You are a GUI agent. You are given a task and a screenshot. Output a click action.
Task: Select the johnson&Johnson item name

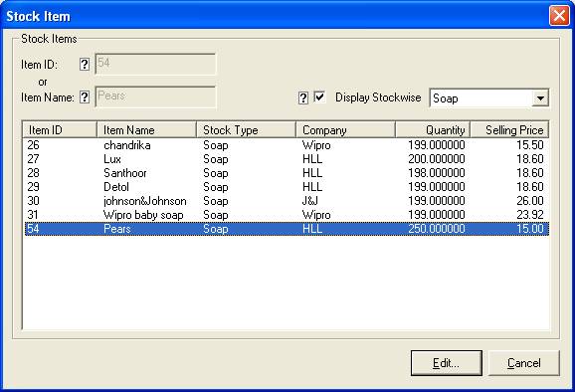click(145, 201)
